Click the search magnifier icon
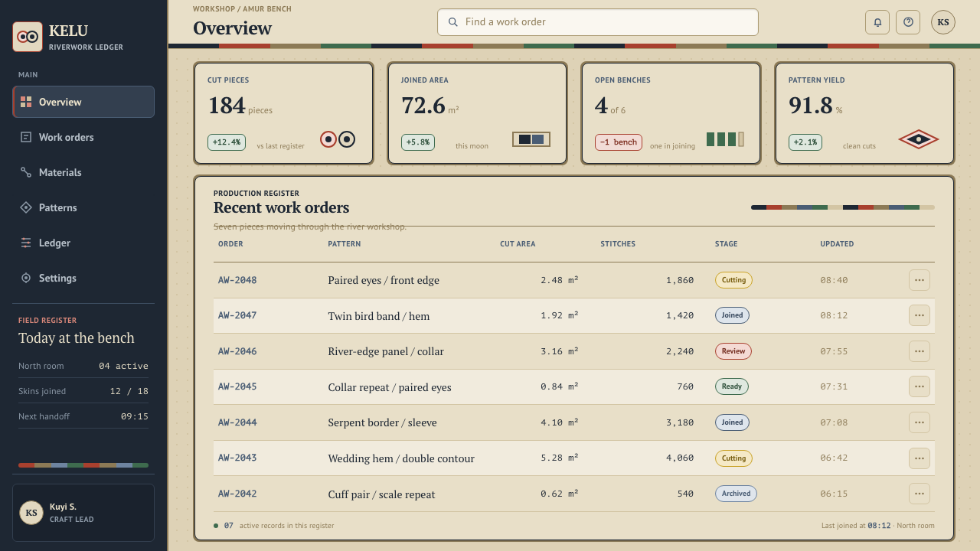The image size is (980, 551). tap(453, 22)
